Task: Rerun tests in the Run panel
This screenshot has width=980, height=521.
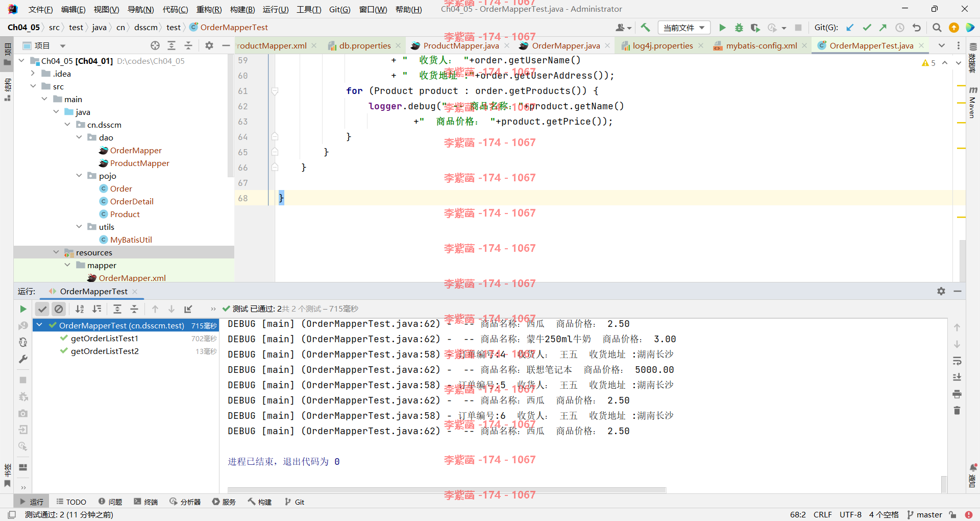Action: pyautogui.click(x=23, y=309)
